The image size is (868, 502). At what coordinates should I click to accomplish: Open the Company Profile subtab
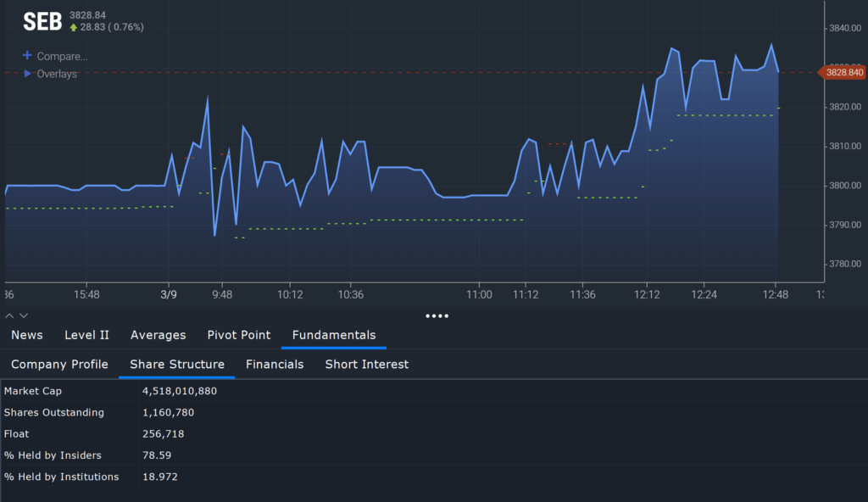(59, 364)
